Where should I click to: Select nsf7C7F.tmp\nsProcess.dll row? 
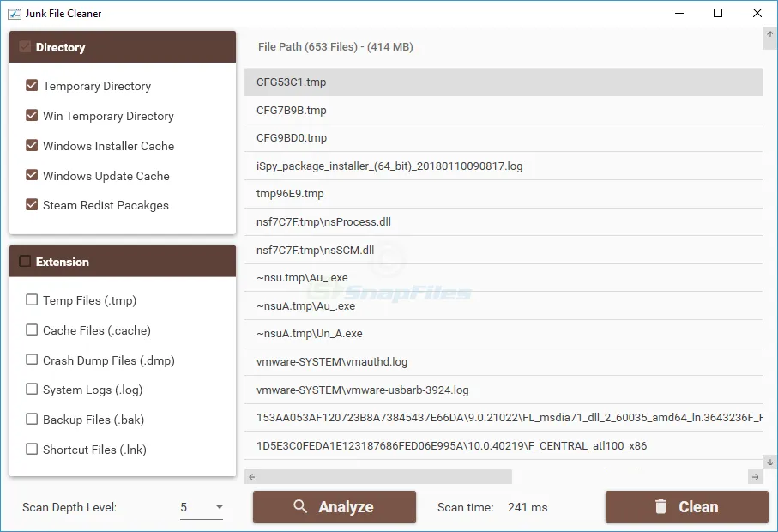coord(504,222)
